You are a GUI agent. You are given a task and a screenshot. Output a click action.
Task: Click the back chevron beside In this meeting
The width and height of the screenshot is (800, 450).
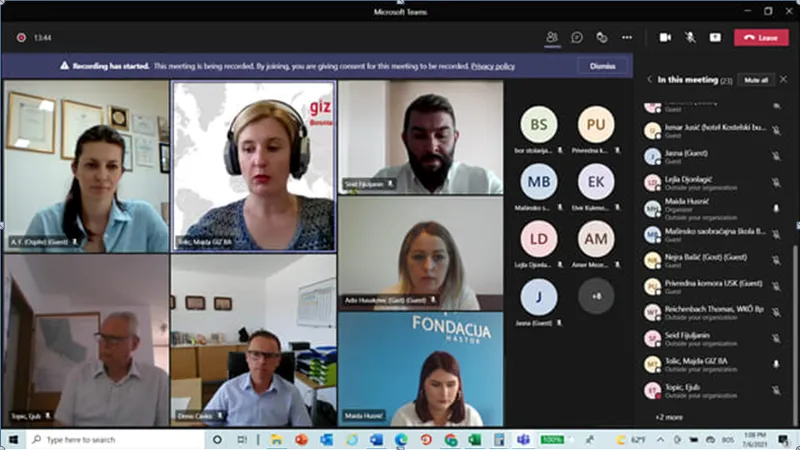[649, 80]
